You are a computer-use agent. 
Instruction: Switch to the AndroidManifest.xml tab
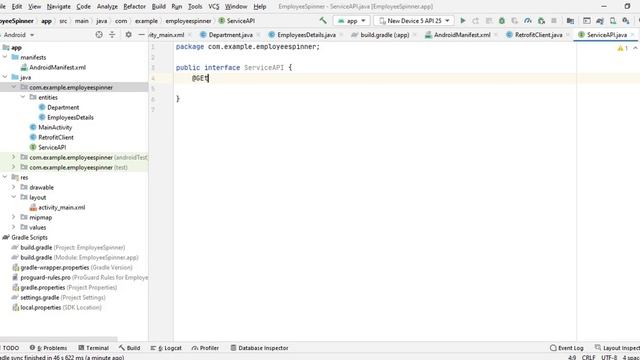coord(462,35)
